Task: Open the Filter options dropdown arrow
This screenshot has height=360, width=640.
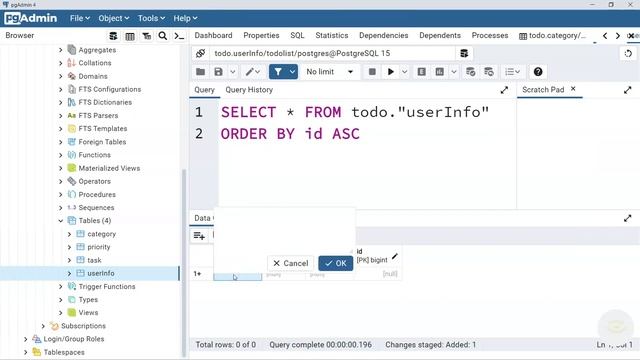Action: coord(293,72)
